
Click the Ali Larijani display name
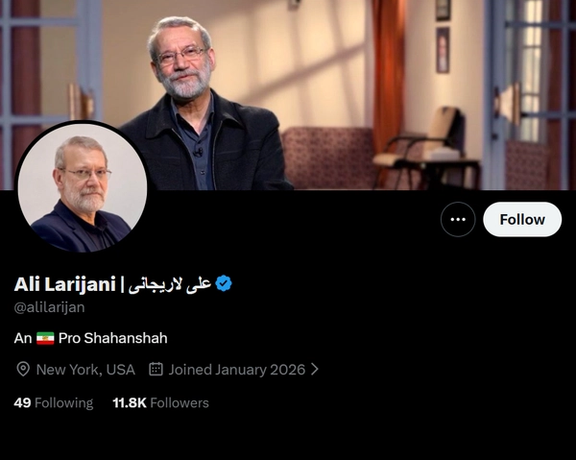tap(65, 284)
